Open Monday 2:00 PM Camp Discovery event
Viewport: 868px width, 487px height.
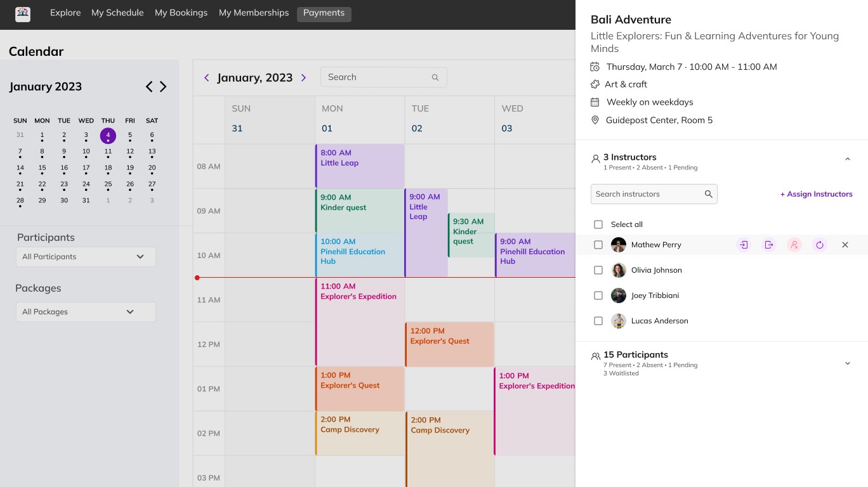(x=360, y=433)
